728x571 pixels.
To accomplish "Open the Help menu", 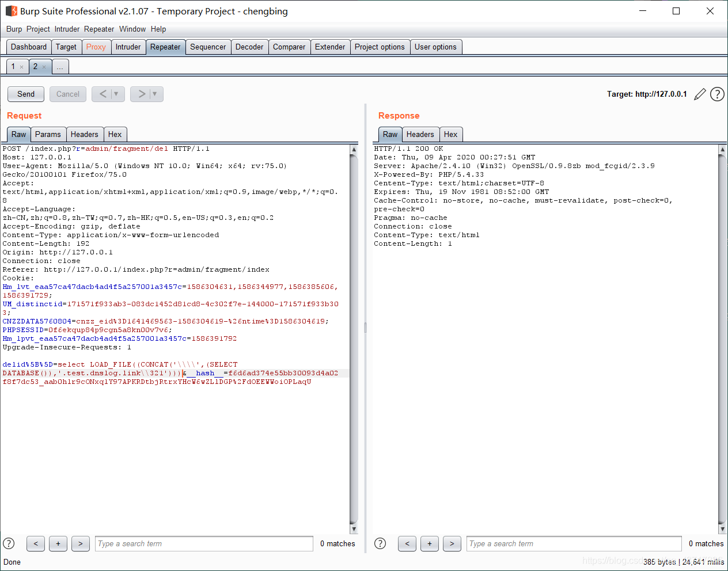I will [158, 29].
